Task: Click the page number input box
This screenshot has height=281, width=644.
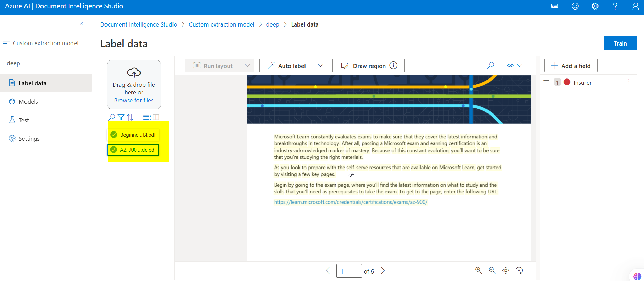Action: (349, 271)
